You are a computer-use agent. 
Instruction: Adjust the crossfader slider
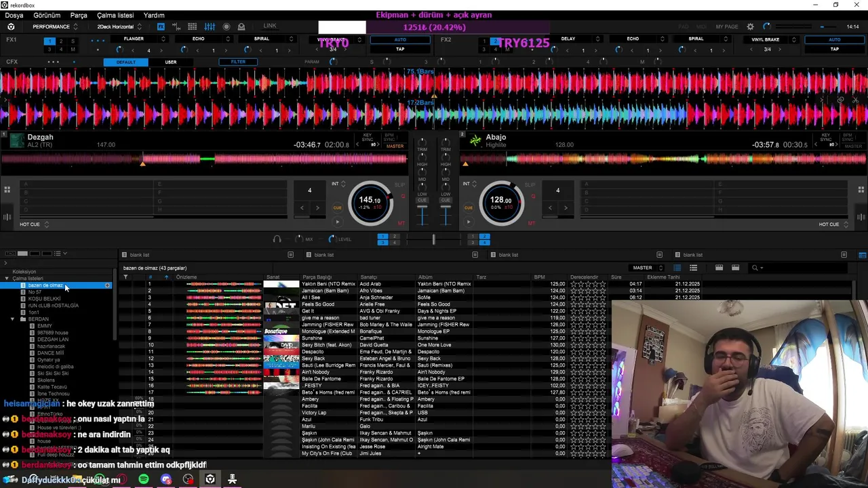433,239
